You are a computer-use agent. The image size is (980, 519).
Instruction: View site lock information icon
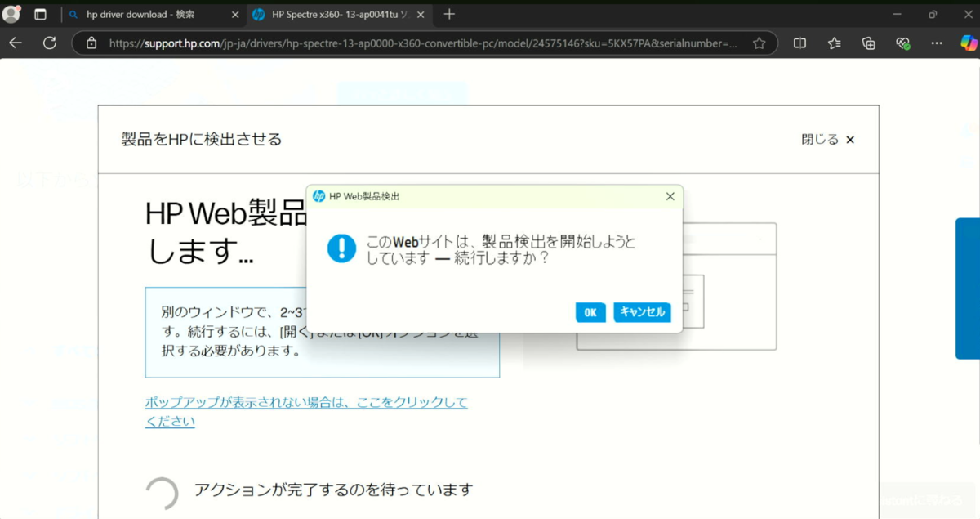[x=91, y=43]
